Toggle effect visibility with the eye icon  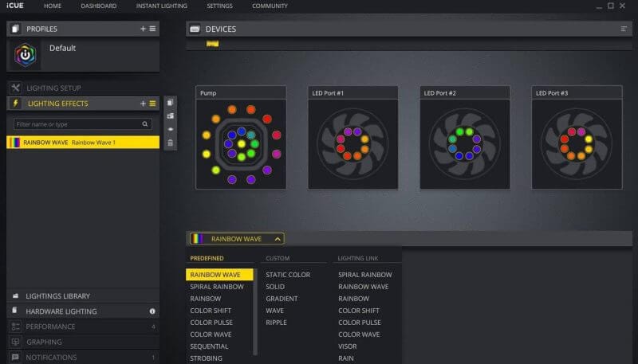[171, 129]
